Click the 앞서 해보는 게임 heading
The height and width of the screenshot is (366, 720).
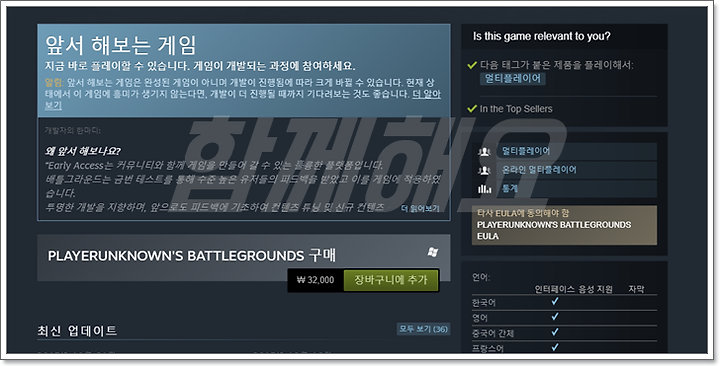(121, 45)
